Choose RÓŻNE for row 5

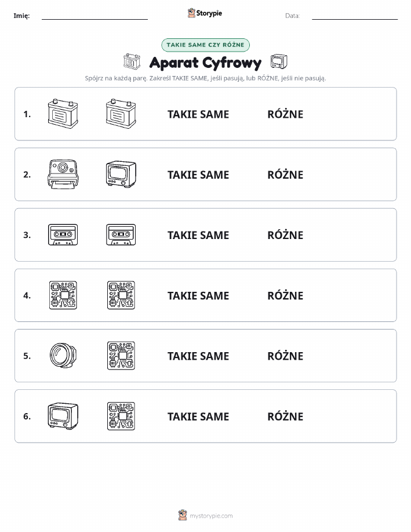(285, 356)
